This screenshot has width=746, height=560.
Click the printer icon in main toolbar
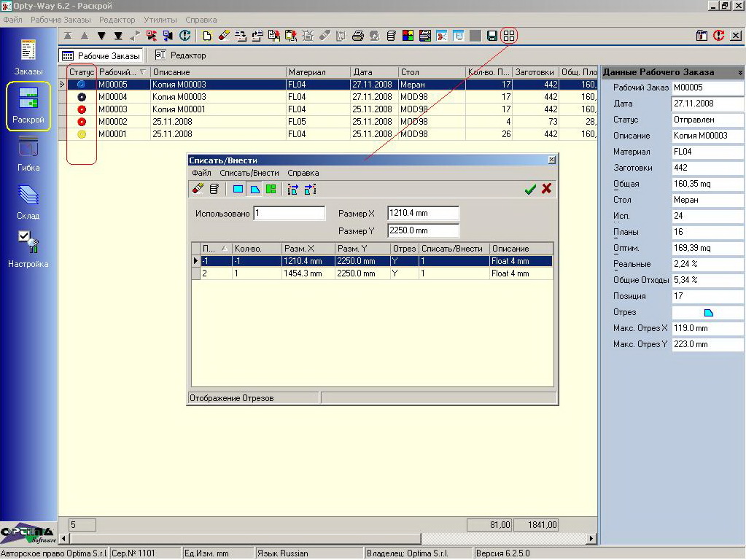click(358, 36)
